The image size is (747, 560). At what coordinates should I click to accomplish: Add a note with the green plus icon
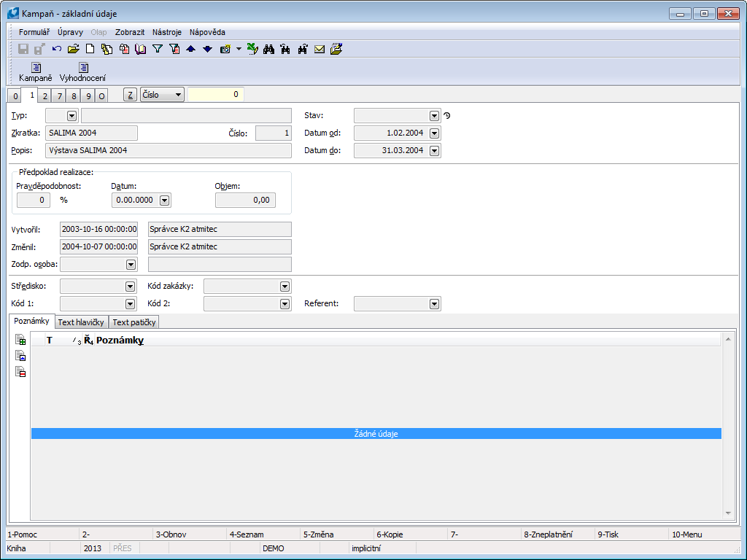pos(21,340)
